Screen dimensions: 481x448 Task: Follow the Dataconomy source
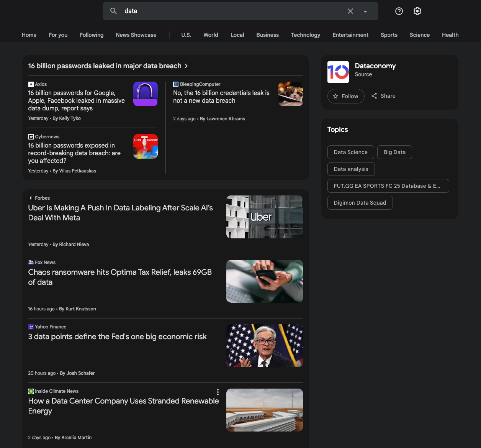pos(345,96)
